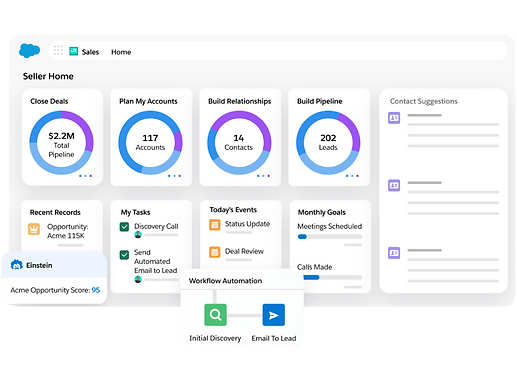
Task: Click the Einstein robot icon
Action: tap(16, 265)
